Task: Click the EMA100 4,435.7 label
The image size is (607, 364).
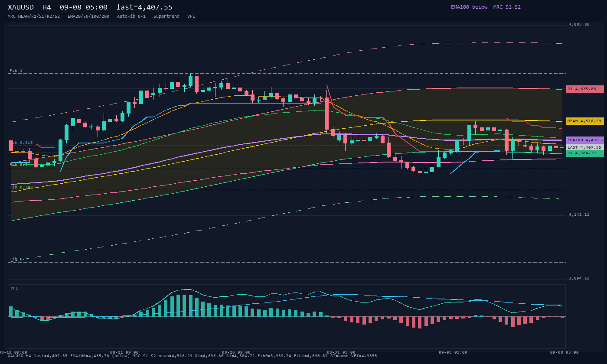Action: pos(585,140)
